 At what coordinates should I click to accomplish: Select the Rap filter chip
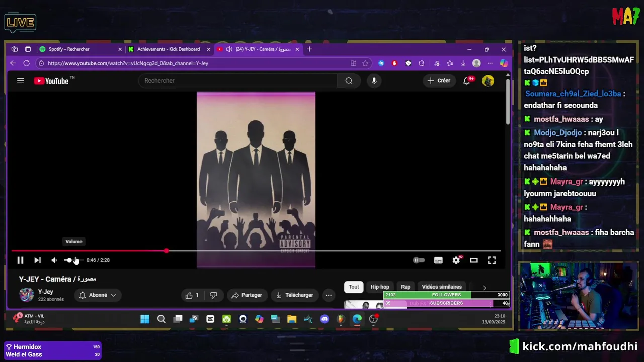(x=406, y=287)
